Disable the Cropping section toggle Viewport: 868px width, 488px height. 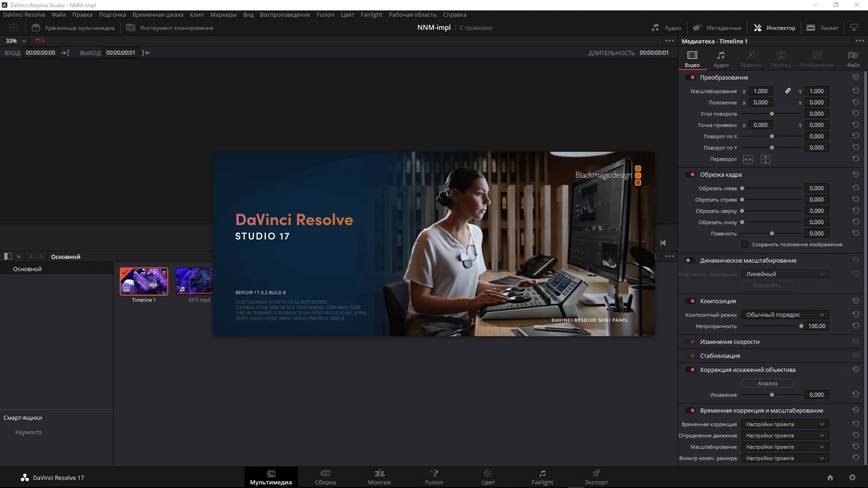point(690,174)
